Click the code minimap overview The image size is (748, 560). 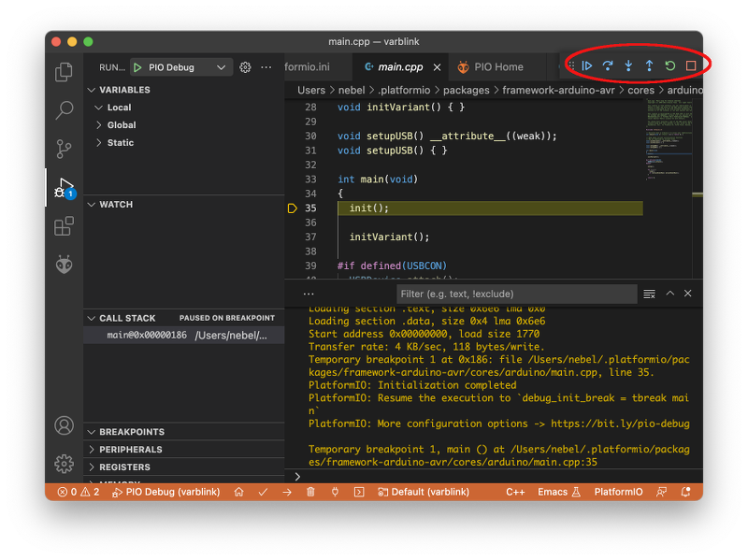click(669, 139)
